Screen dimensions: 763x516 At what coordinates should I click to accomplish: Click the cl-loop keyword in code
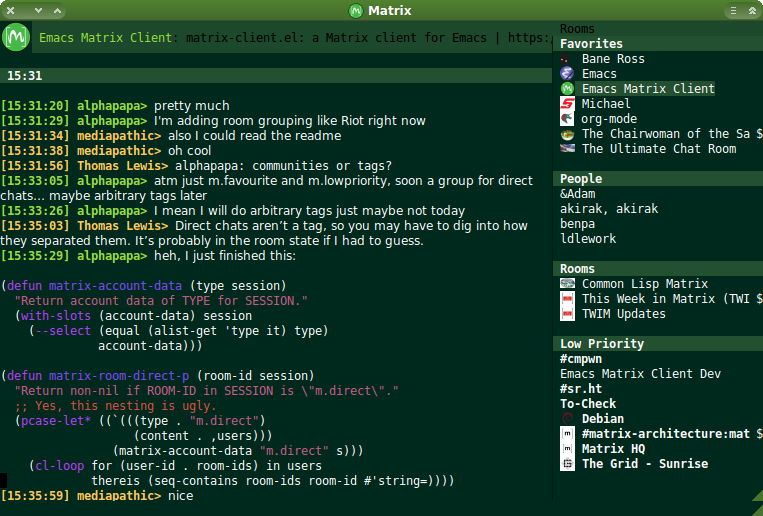click(x=59, y=466)
